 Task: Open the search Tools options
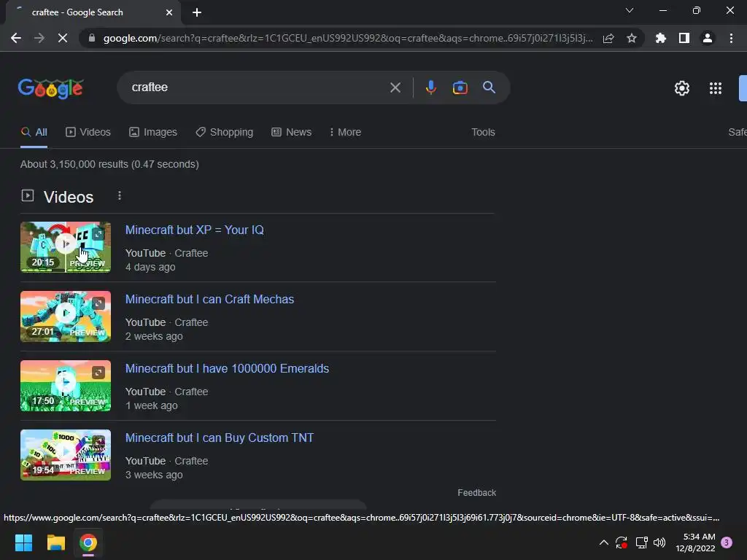pos(483,133)
